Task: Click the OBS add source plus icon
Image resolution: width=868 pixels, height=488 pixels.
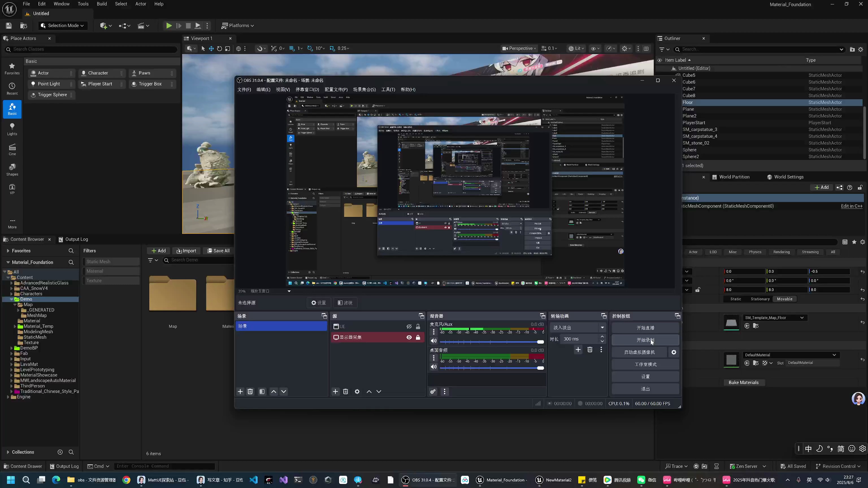Action: [x=335, y=391]
